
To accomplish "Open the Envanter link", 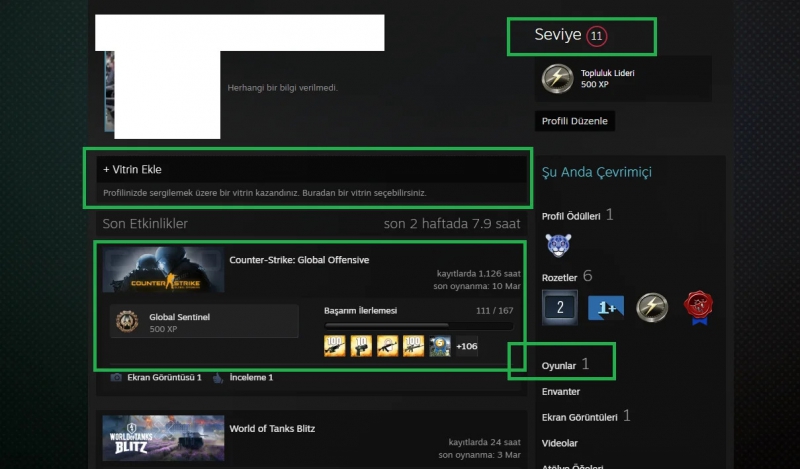I will (x=561, y=391).
